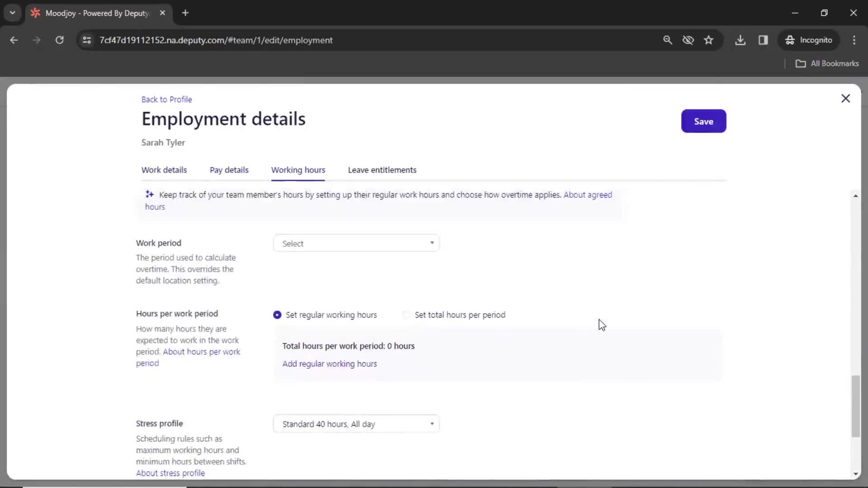The width and height of the screenshot is (868, 488).
Task: Click the Add regular working hours link
Action: tap(330, 363)
